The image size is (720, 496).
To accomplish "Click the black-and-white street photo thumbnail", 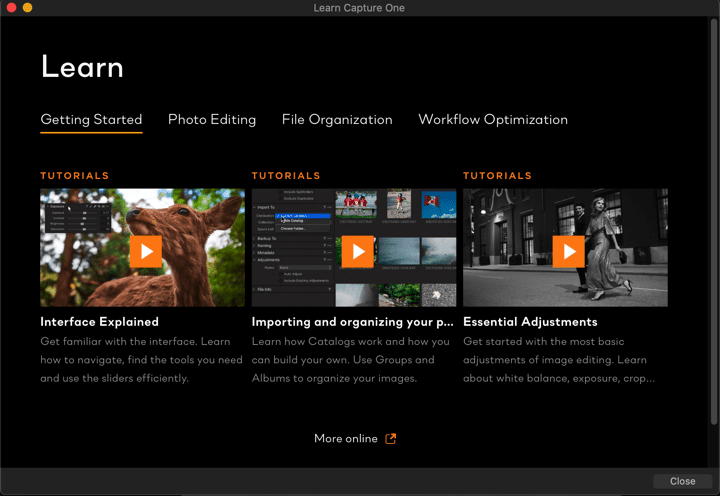I will click(565, 248).
